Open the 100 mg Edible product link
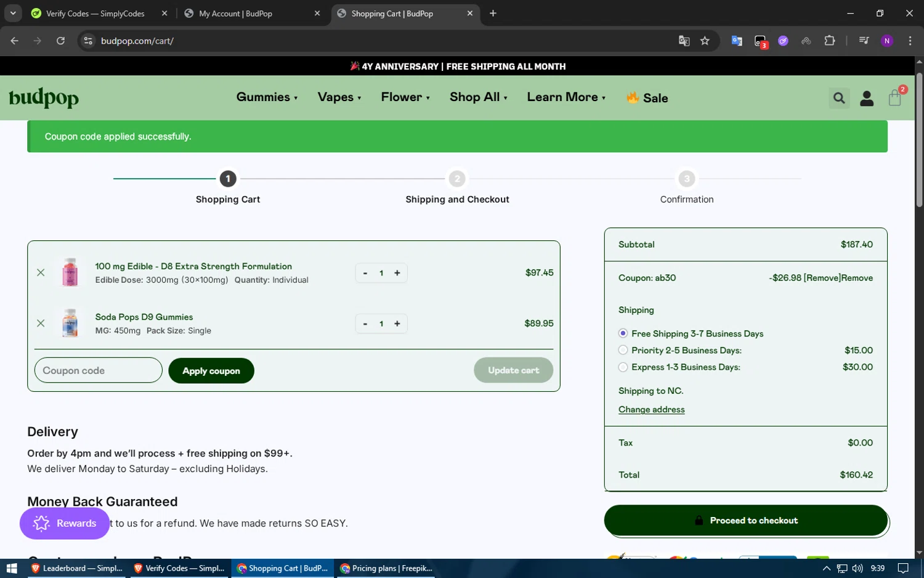Screen dimensions: 924x578 click(193, 266)
